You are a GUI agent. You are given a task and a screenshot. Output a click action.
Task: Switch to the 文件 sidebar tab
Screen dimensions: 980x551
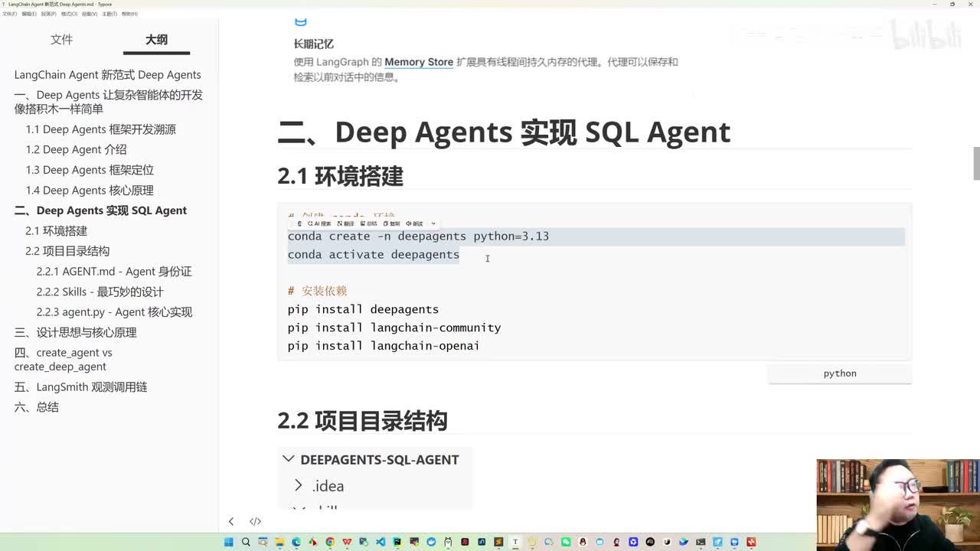pyautogui.click(x=61, y=40)
